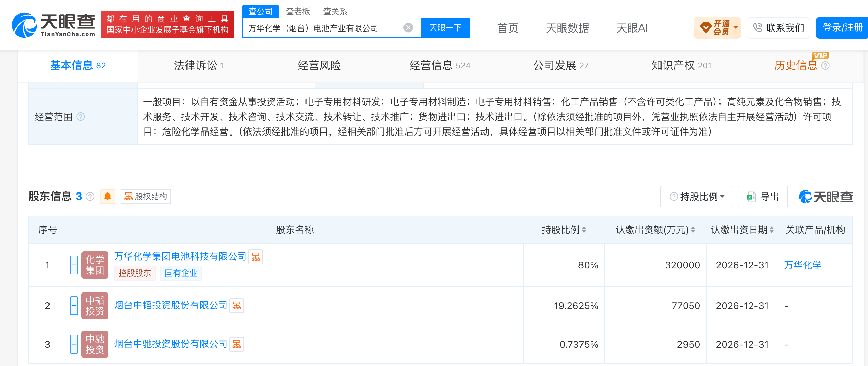The height and width of the screenshot is (366, 868).
Task: Open equity chart for 烟台中驰投资股份有限公司
Action: (x=237, y=344)
